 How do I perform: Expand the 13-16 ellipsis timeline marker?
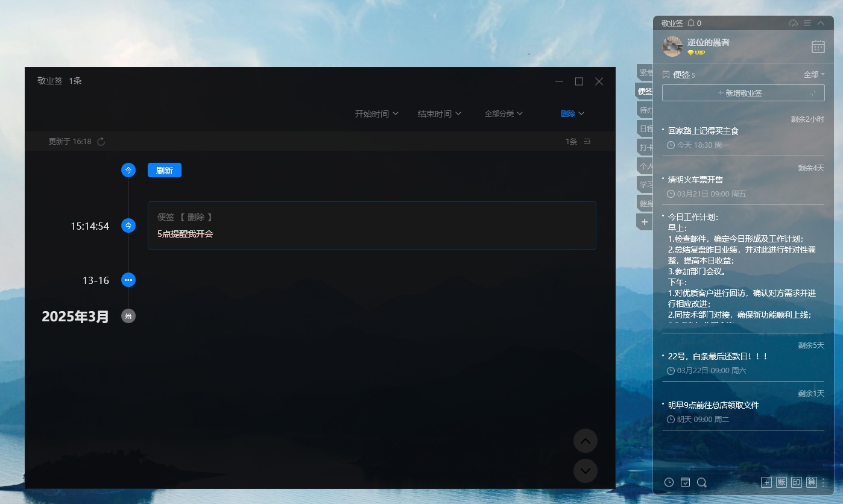tap(128, 280)
